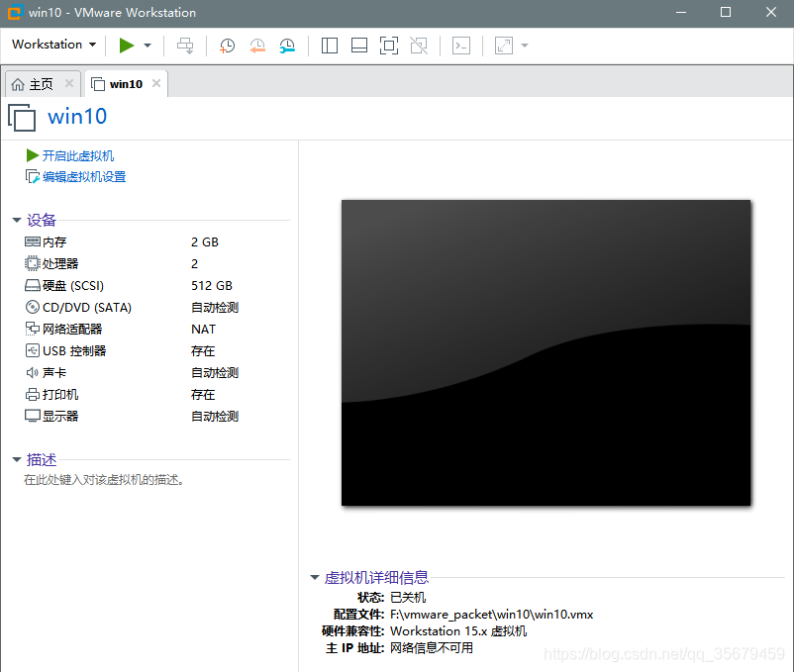Click the 512 GB disk value
The image size is (794, 672).
click(x=212, y=286)
